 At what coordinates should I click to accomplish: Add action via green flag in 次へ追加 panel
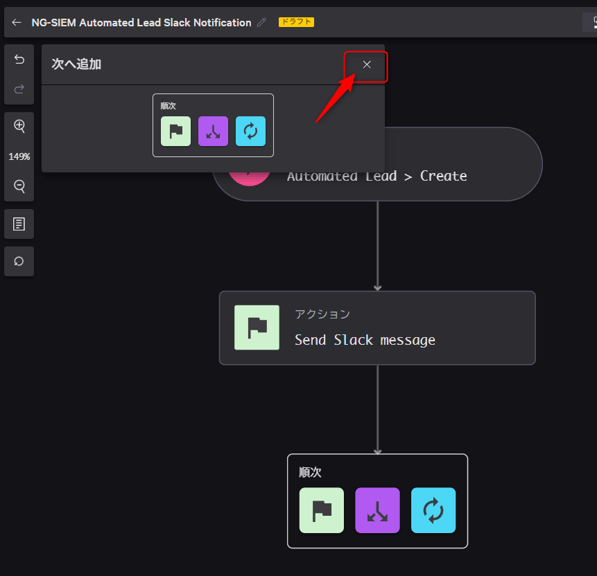click(176, 131)
